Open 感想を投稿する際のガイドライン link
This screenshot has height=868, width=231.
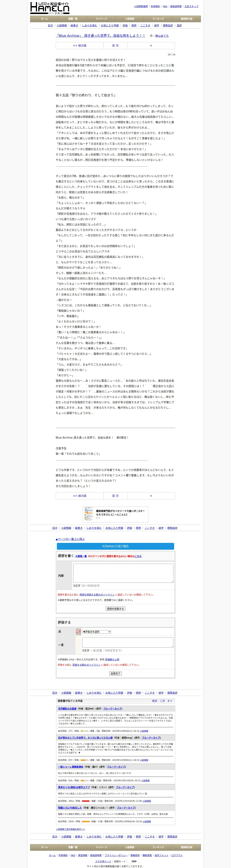[x=97, y=595]
